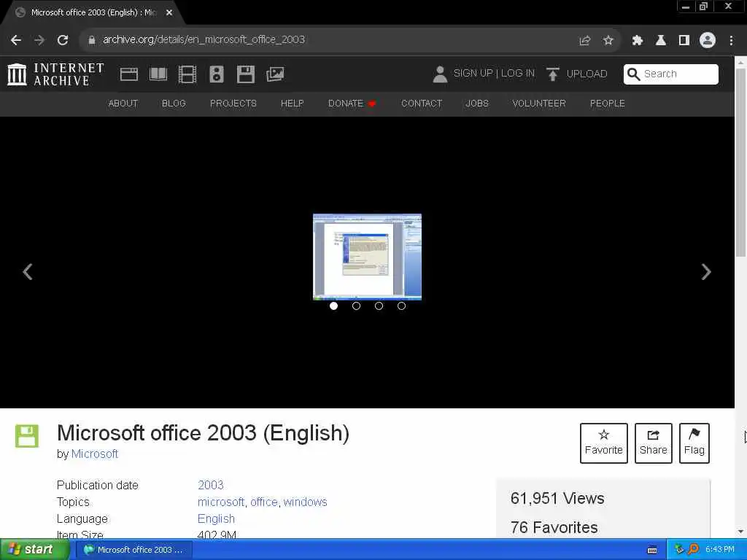Click the taskbar clock showing 6:43 PM
747x560 pixels.
tap(720, 550)
